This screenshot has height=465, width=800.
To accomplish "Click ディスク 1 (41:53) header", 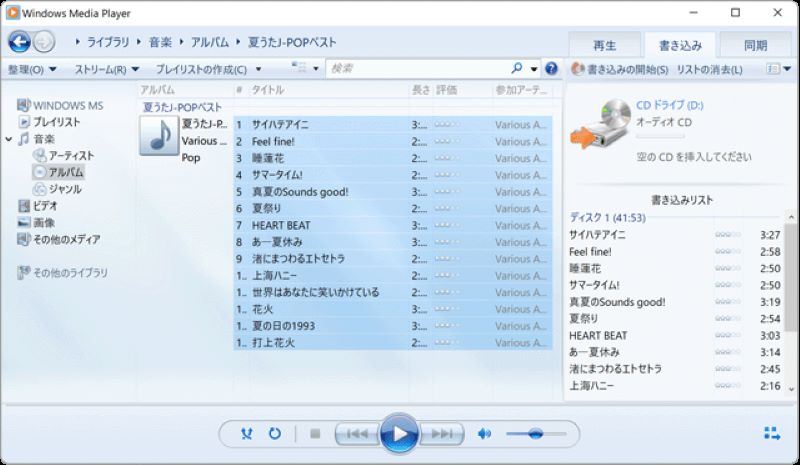I will [x=607, y=217].
